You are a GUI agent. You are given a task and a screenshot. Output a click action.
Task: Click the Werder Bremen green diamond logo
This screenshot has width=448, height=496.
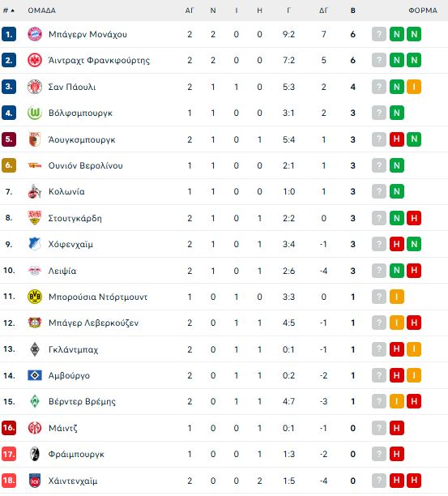[35, 401]
